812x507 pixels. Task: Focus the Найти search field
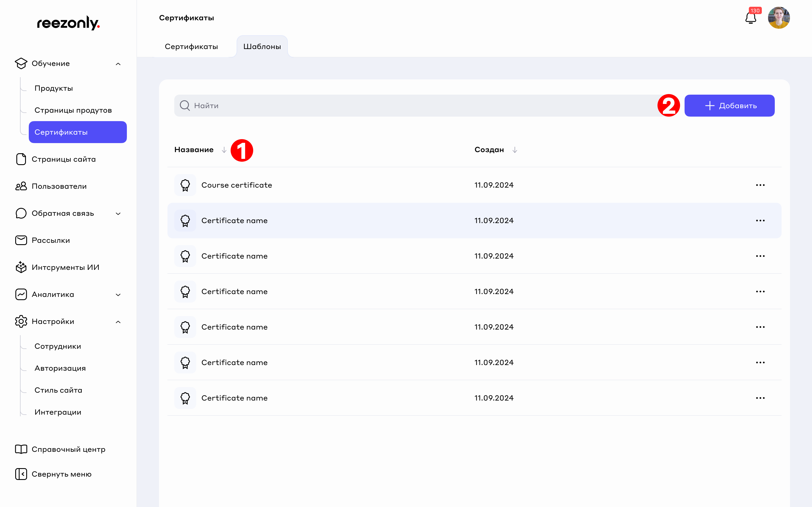[403, 106]
